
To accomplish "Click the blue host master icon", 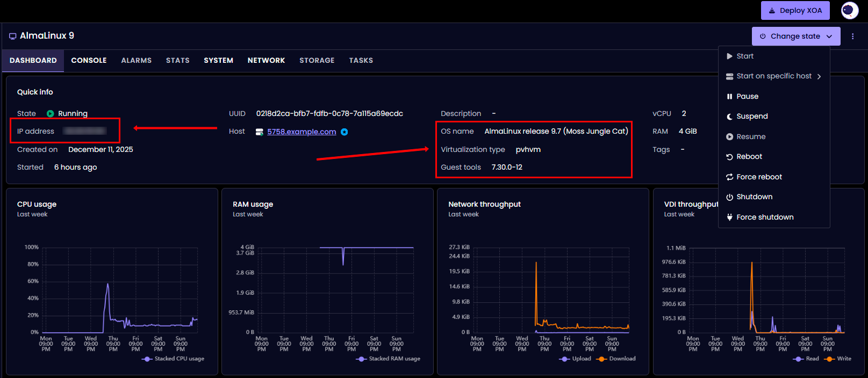I will [345, 132].
